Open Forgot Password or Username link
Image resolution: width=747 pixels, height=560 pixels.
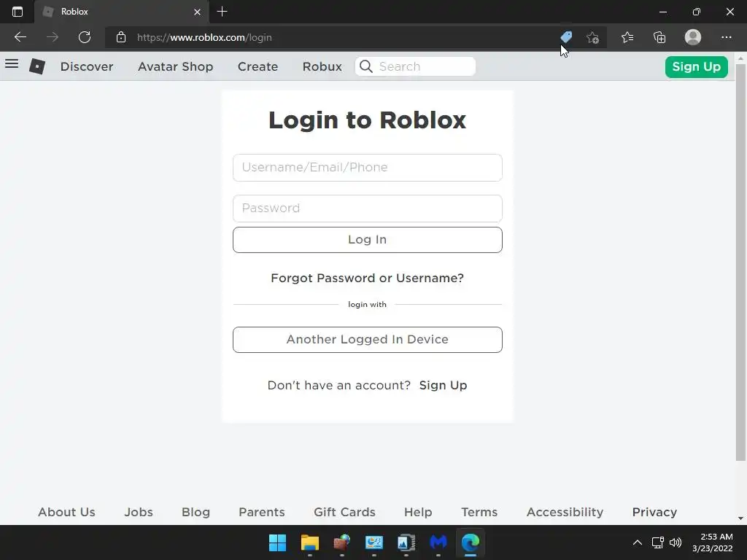tap(368, 278)
